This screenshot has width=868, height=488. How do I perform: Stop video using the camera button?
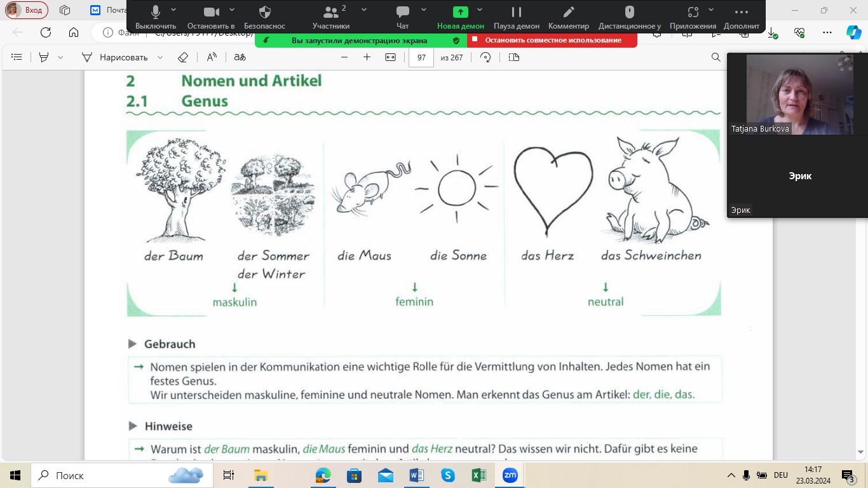click(211, 13)
